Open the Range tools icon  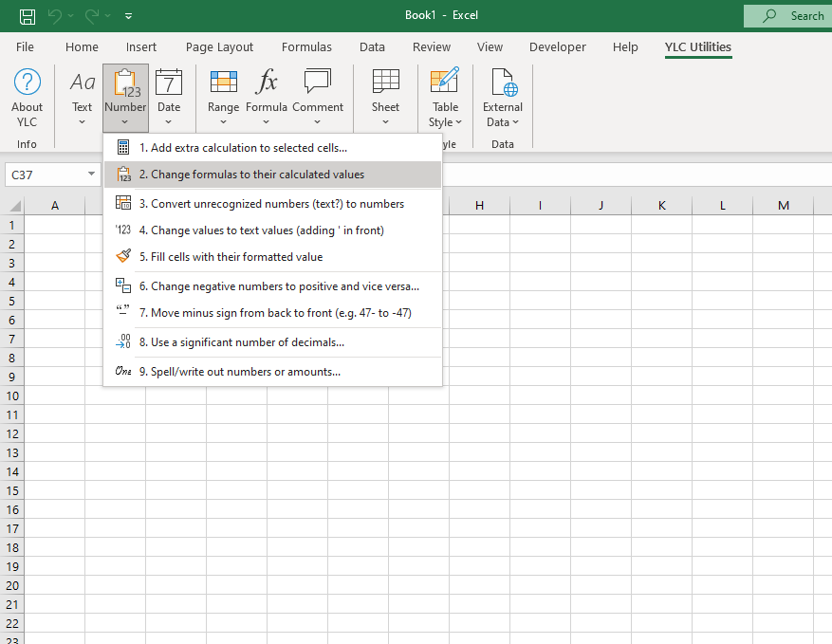pos(223,83)
